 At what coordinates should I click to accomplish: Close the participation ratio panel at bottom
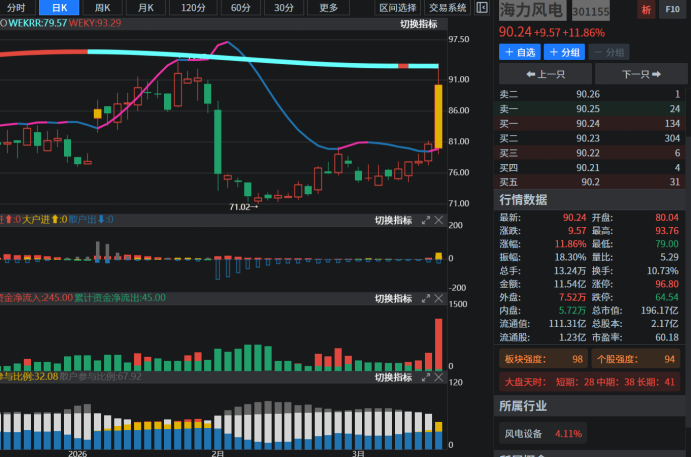pos(440,377)
